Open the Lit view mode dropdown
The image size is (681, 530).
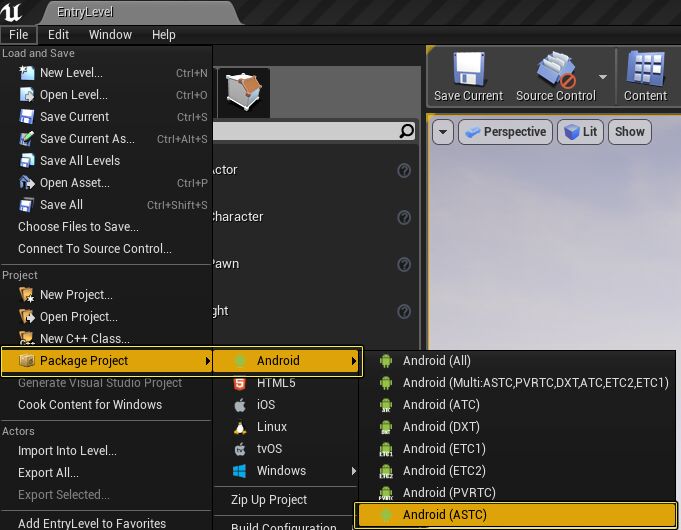(x=580, y=132)
